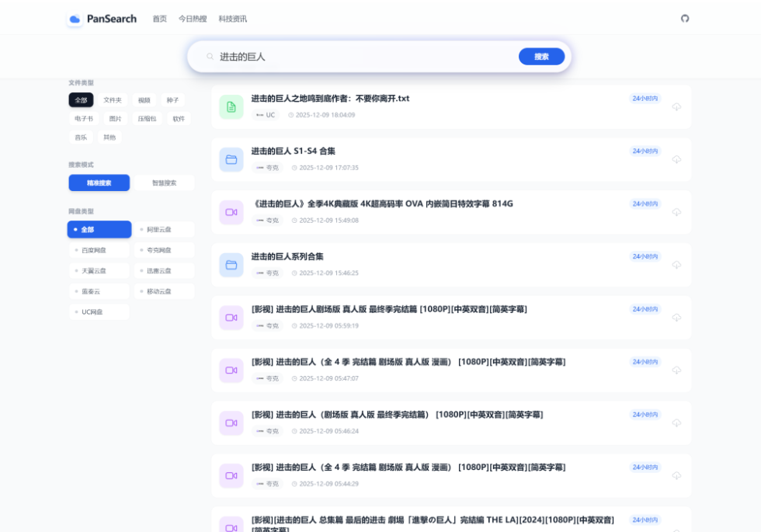
Task: Select the UC网盘 option
Action: pos(93,311)
